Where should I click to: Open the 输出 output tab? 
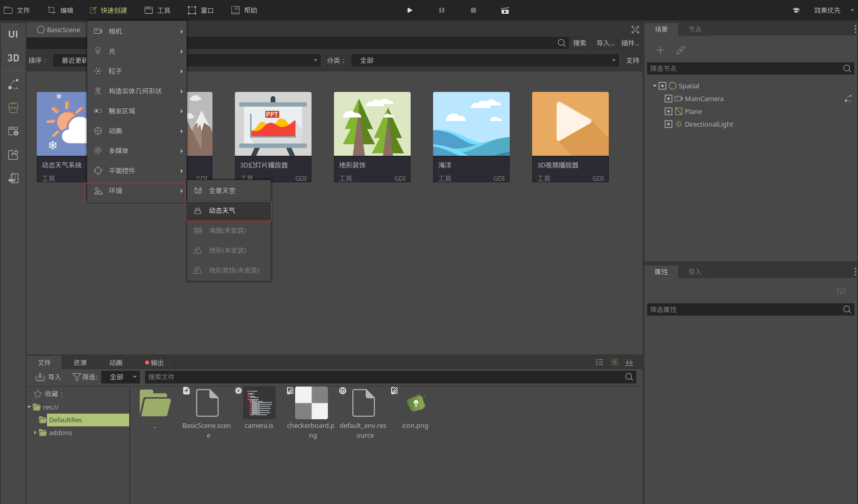[x=154, y=363]
